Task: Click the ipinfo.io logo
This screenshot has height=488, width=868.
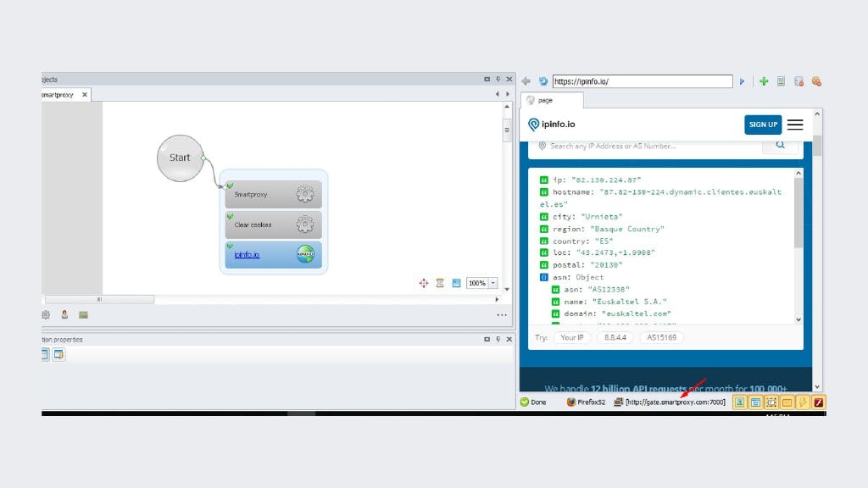Action: (551, 124)
